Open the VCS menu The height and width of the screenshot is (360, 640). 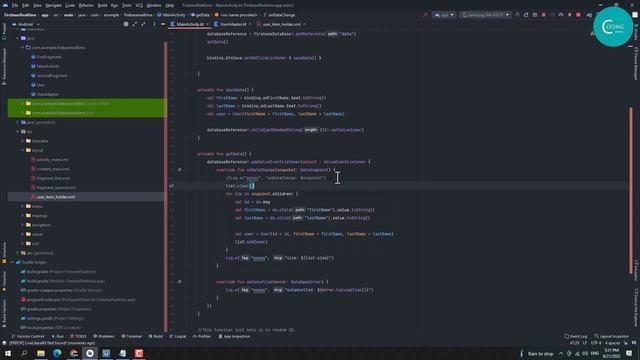pos(139,5)
